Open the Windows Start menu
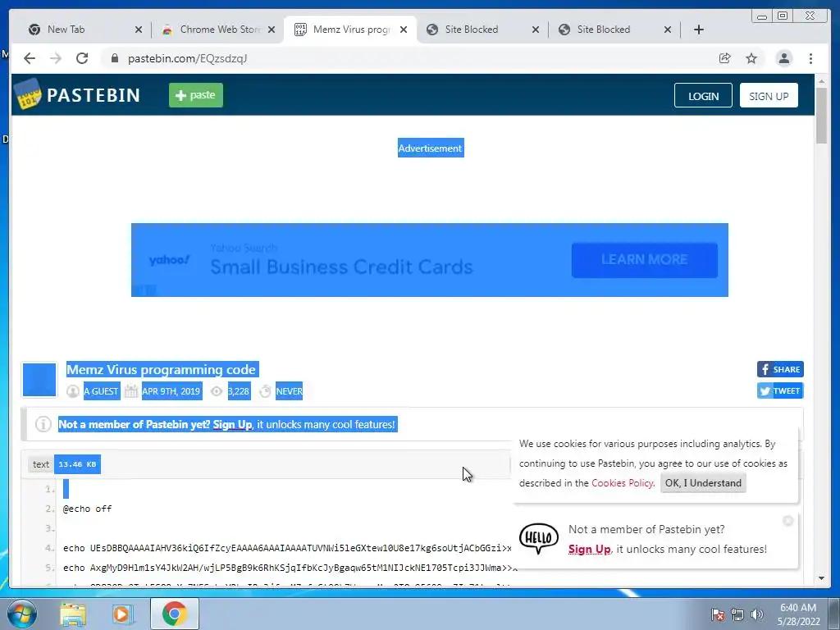The image size is (840, 630). [x=21, y=614]
